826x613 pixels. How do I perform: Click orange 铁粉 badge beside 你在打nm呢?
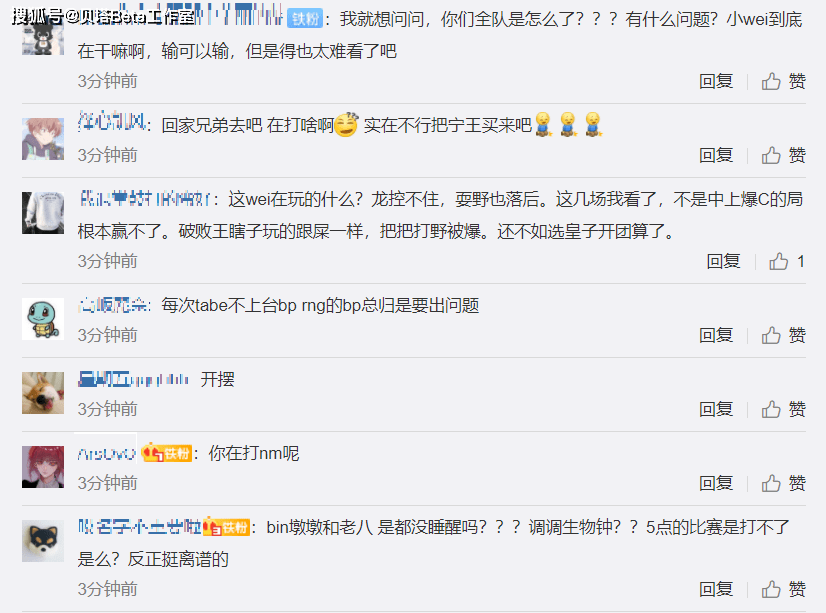(166, 453)
